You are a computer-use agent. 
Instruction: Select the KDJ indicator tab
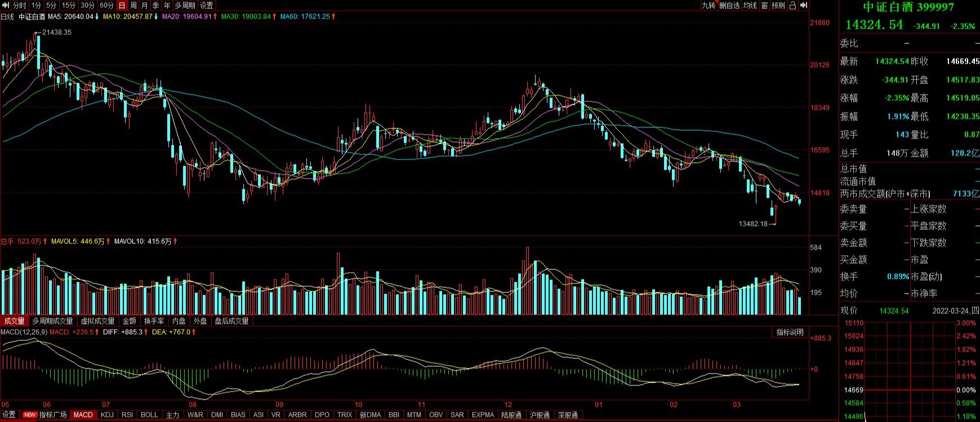106,415
